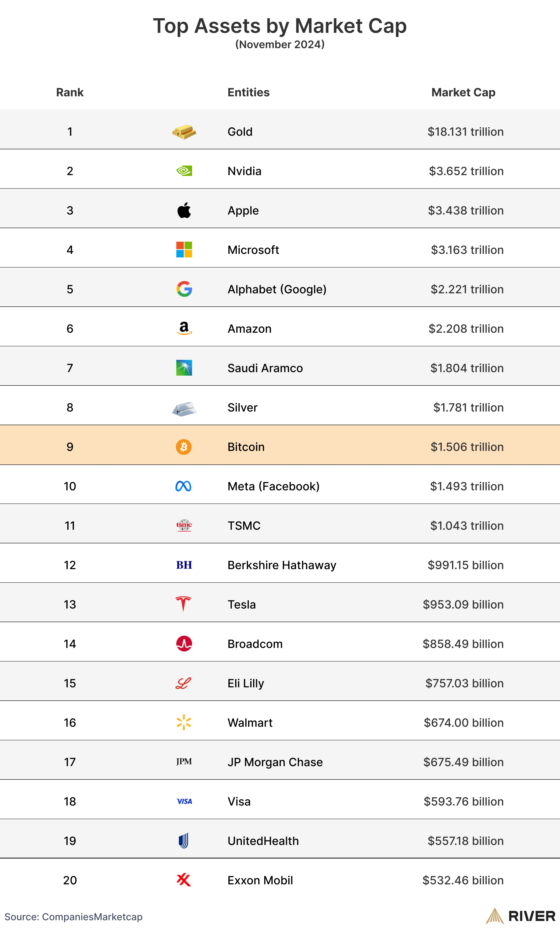Click the JPM logo
Image resolution: width=560 pixels, height=929 pixels.
pyautogui.click(x=184, y=762)
